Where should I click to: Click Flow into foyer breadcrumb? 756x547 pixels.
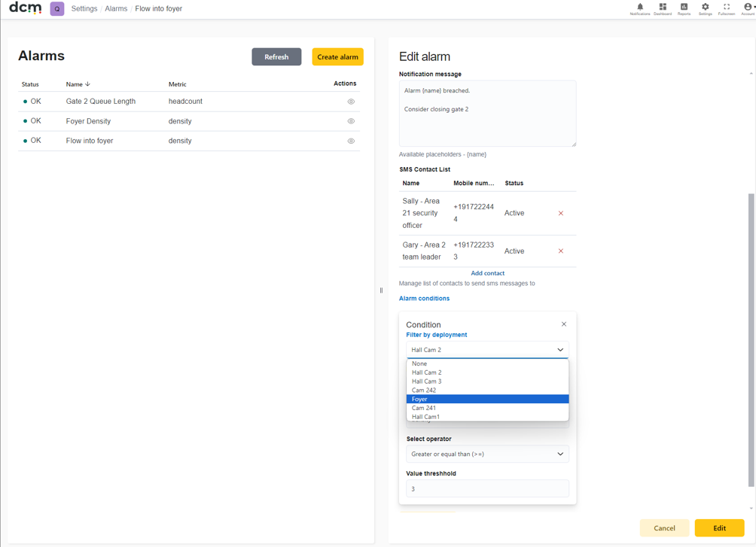coord(159,9)
